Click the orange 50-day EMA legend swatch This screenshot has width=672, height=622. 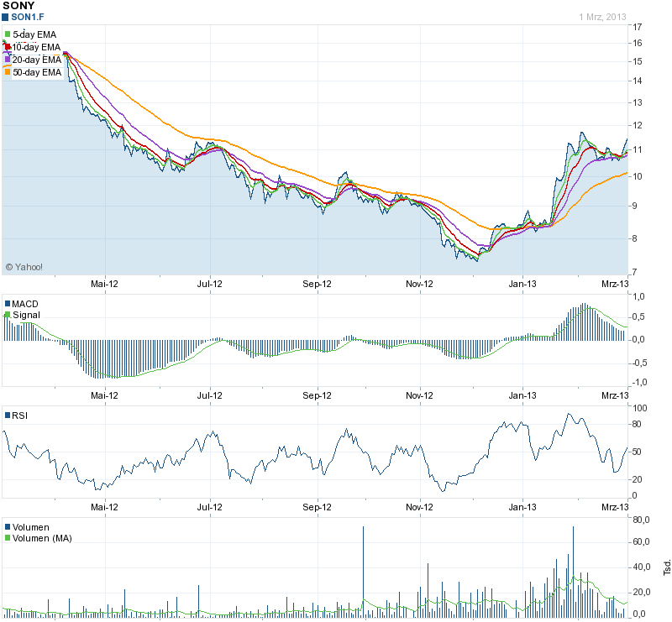(8, 72)
